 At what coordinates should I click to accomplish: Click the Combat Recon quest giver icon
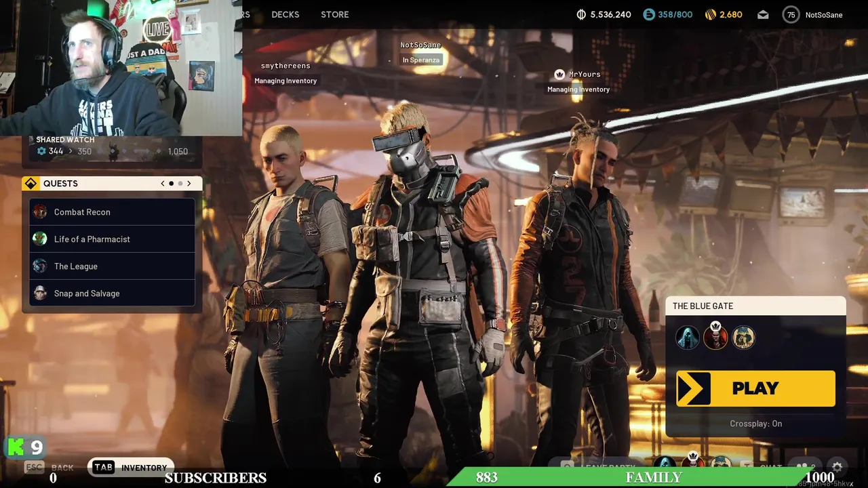click(x=40, y=212)
